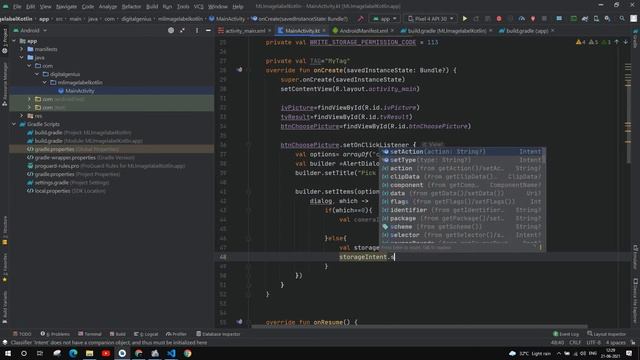The height and width of the screenshot is (360, 640).
Task: Open the Tools menu
Action: 183,7
